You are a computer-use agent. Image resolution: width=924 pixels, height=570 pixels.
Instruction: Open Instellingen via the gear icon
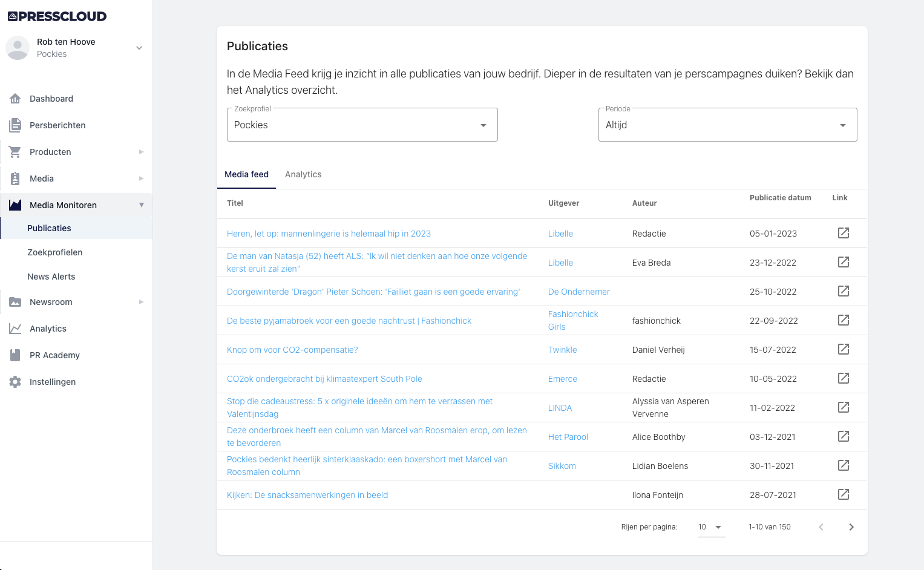[x=15, y=382]
